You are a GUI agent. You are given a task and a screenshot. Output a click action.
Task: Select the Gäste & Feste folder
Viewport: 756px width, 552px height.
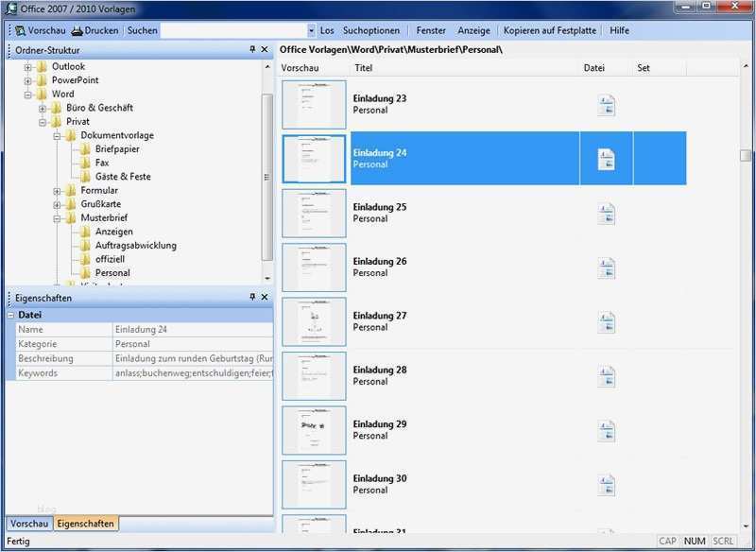tap(123, 177)
